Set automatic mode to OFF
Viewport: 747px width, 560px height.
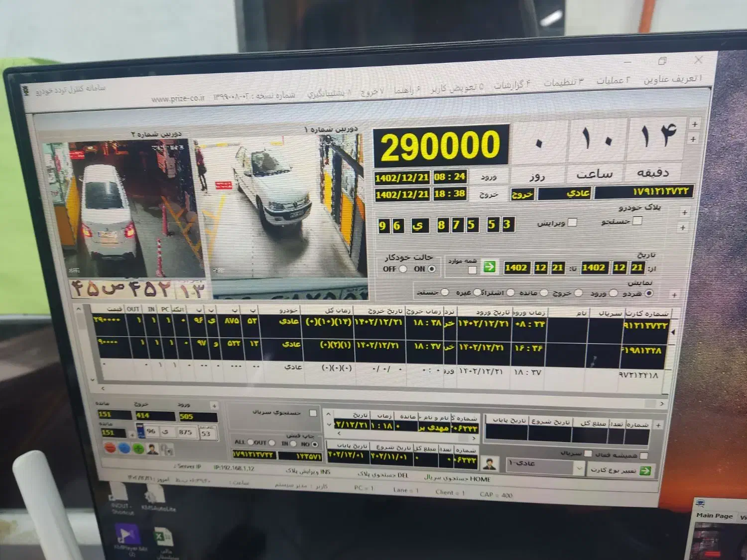(403, 269)
